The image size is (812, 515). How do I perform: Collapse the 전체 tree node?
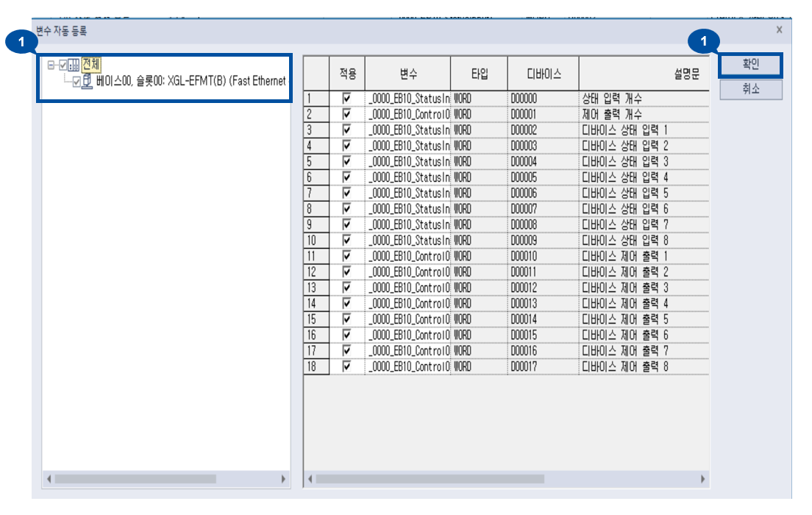point(50,64)
